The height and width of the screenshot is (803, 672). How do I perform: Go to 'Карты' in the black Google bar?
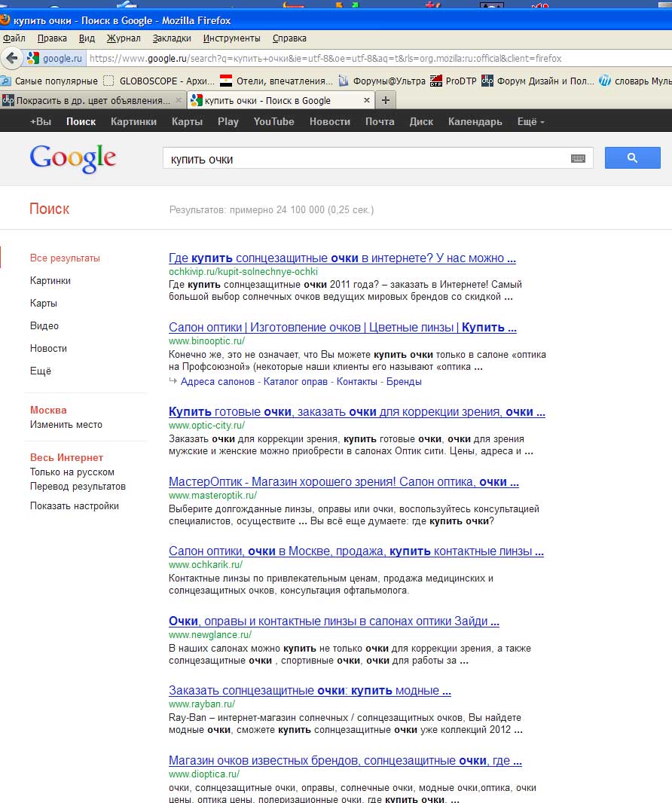(x=187, y=122)
